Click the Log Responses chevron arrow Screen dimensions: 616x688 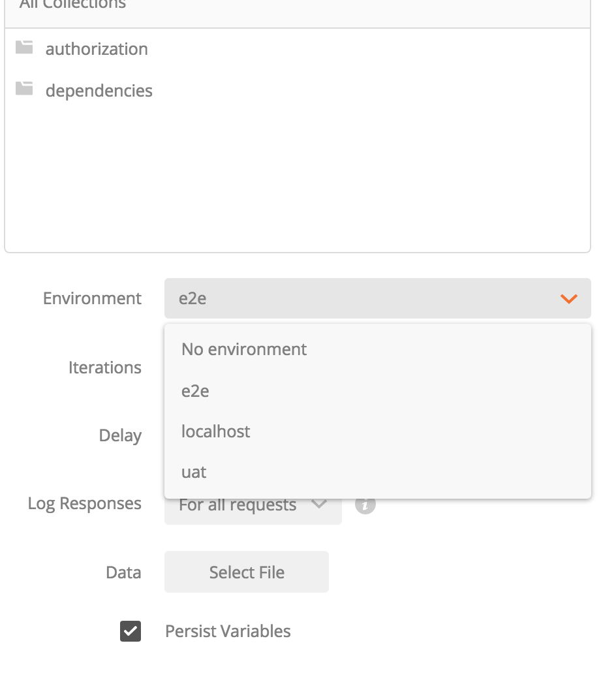point(319,503)
